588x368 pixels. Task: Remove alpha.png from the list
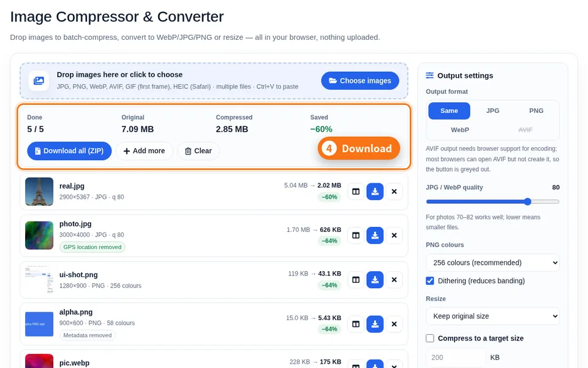click(394, 324)
